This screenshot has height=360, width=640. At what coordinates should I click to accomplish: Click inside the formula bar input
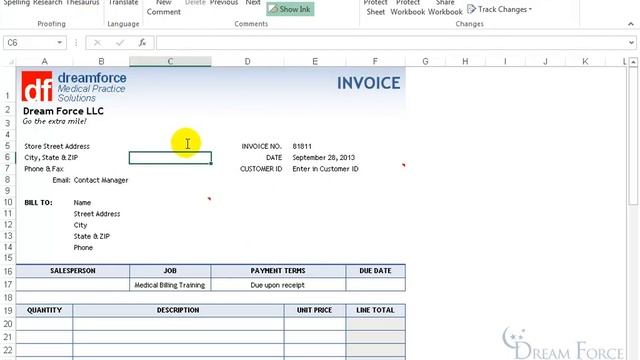392,42
